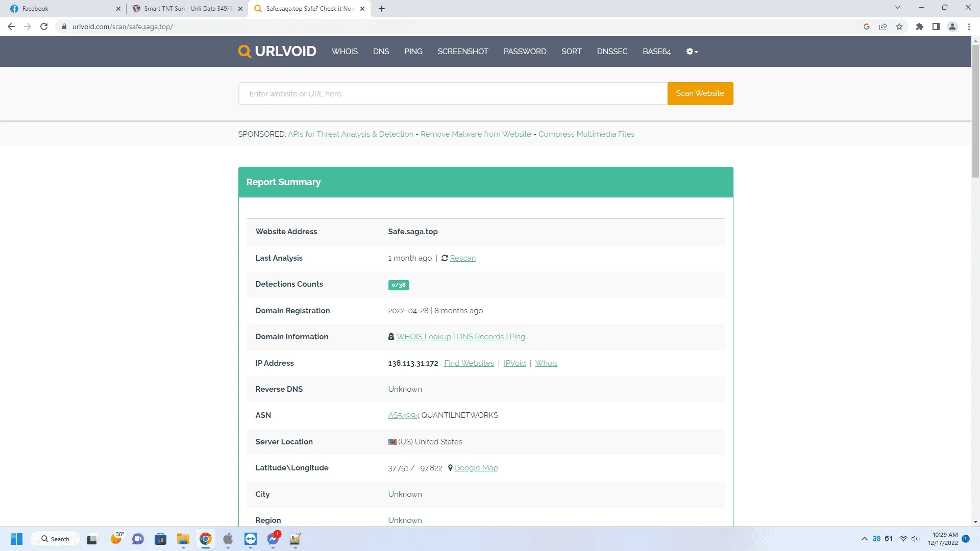Viewport: 980px width, 551px height.
Task: Click the browser address bar
Action: click(459, 27)
